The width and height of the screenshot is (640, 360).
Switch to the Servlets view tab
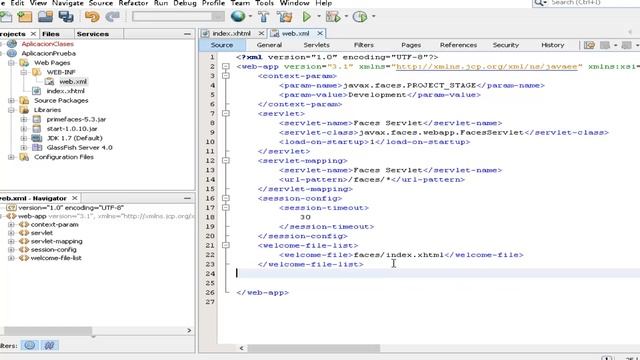[316, 45]
